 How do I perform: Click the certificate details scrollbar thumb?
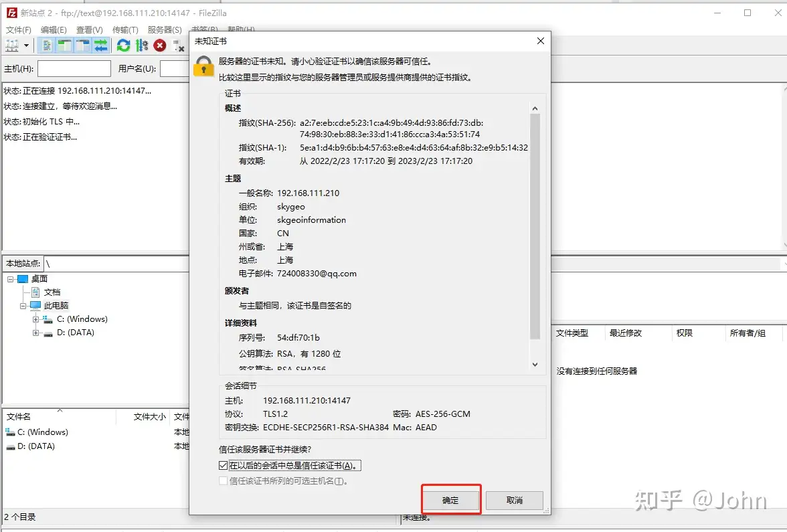point(535,227)
